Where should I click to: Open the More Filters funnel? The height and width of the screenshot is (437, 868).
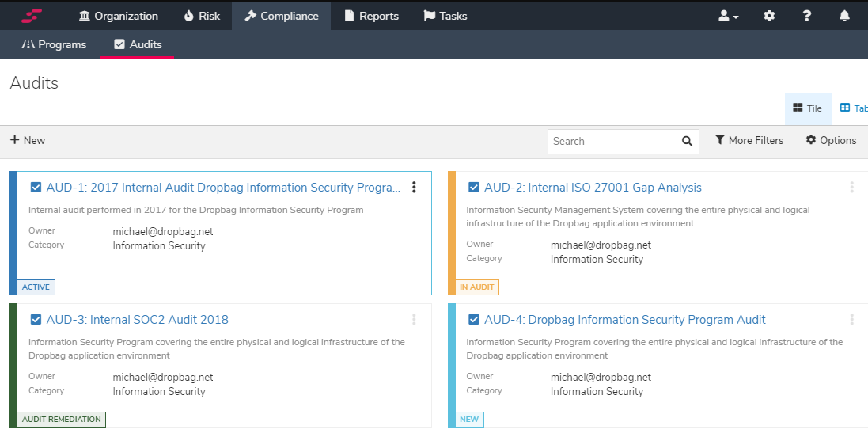click(749, 140)
